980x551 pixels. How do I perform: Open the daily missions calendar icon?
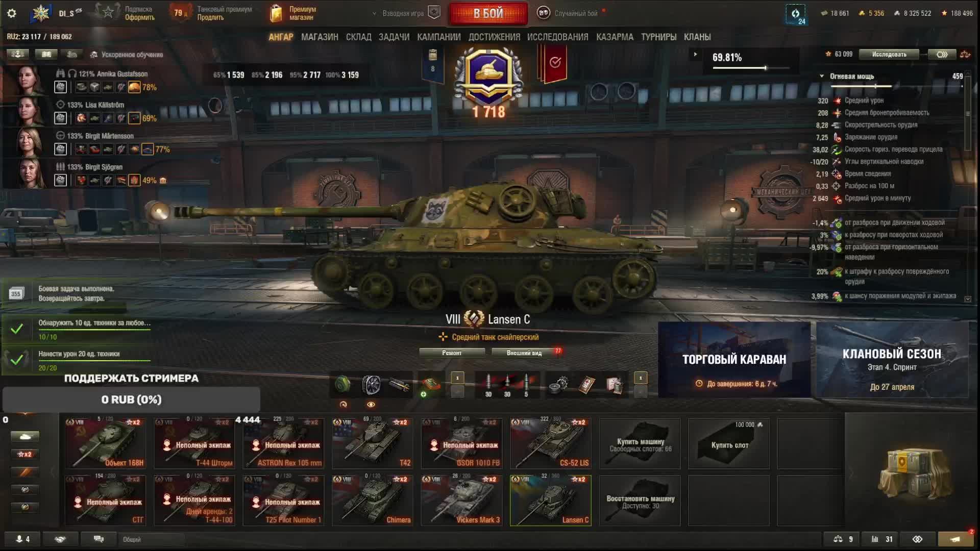pyautogui.click(x=16, y=293)
